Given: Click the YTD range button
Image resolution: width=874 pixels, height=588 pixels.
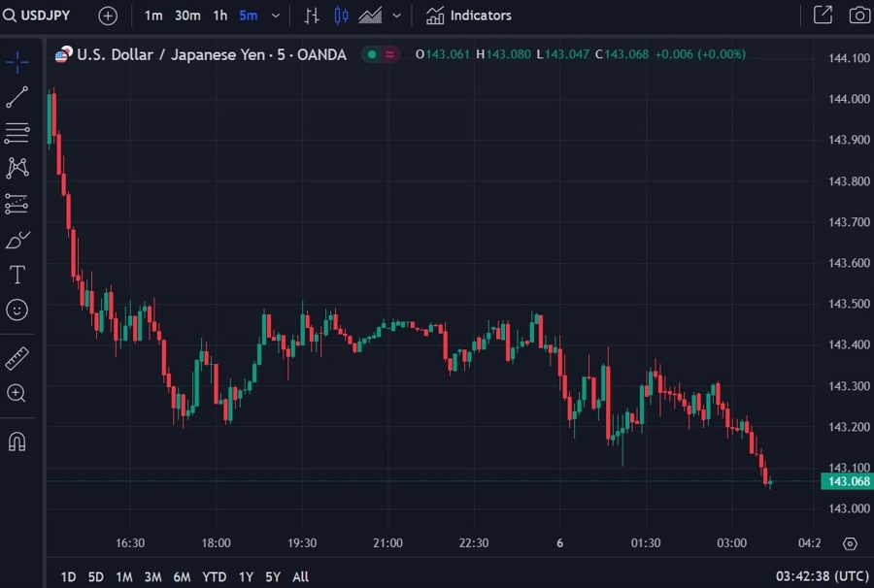Looking at the screenshot, I should pyautogui.click(x=214, y=577).
